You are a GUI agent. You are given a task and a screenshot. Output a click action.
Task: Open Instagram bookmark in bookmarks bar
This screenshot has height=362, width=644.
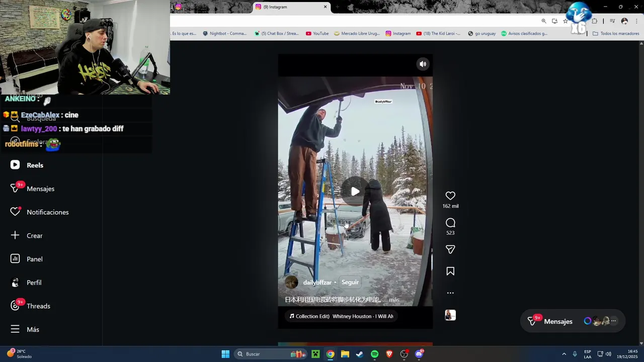pos(398,34)
